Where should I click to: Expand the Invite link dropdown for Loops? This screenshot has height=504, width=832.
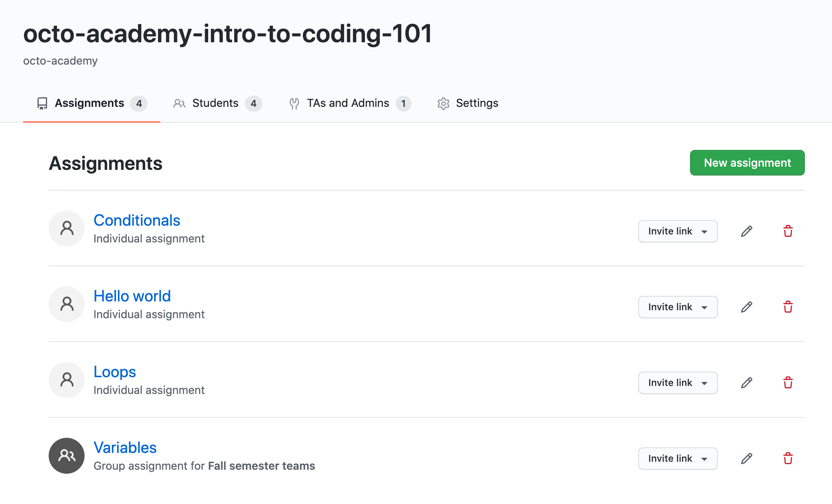point(678,383)
